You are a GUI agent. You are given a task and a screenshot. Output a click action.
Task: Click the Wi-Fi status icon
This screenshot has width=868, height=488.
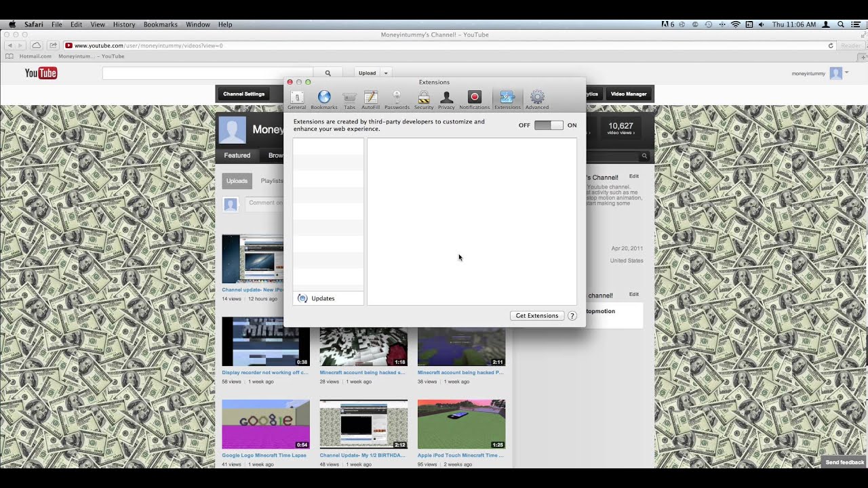click(x=736, y=24)
